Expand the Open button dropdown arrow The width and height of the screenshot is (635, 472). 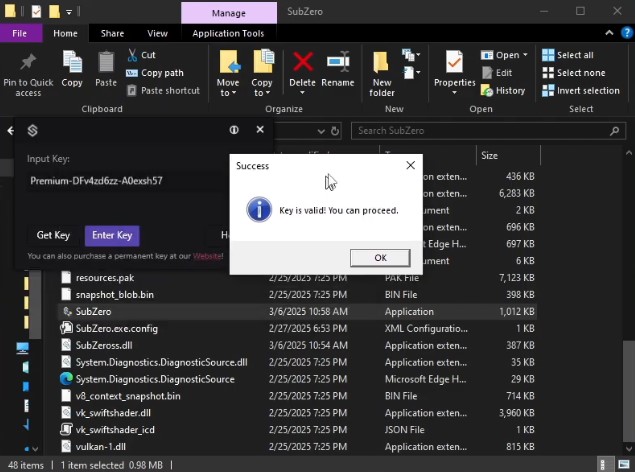coord(525,55)
